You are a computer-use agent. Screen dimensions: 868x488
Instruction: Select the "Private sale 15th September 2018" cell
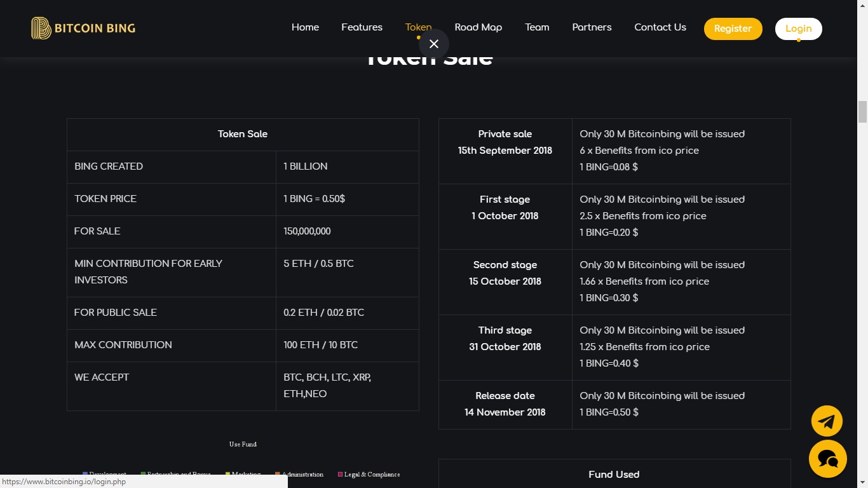point(505,151)
